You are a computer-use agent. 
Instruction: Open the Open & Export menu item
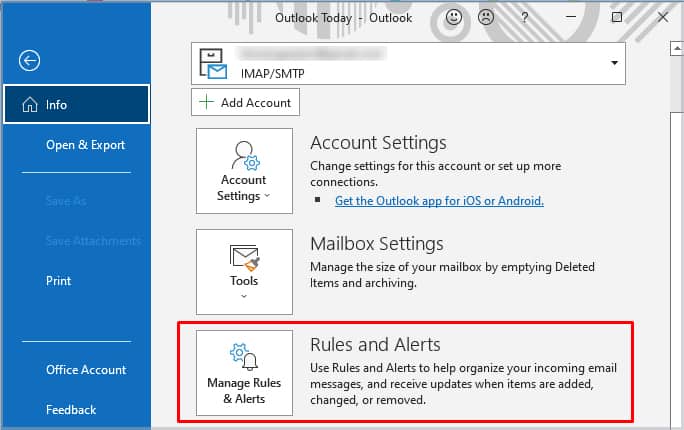(86, 145)
